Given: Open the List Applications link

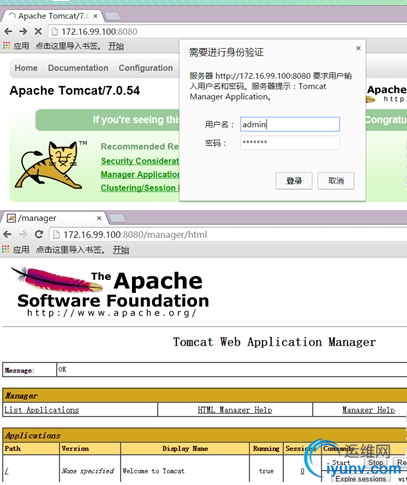Looking at the screenshot, I should coord(42,410).
